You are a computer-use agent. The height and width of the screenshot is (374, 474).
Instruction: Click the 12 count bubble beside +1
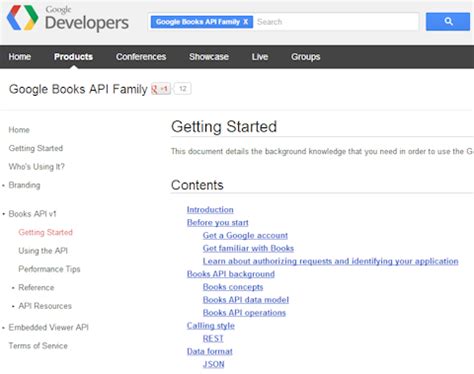pos(183,89)
